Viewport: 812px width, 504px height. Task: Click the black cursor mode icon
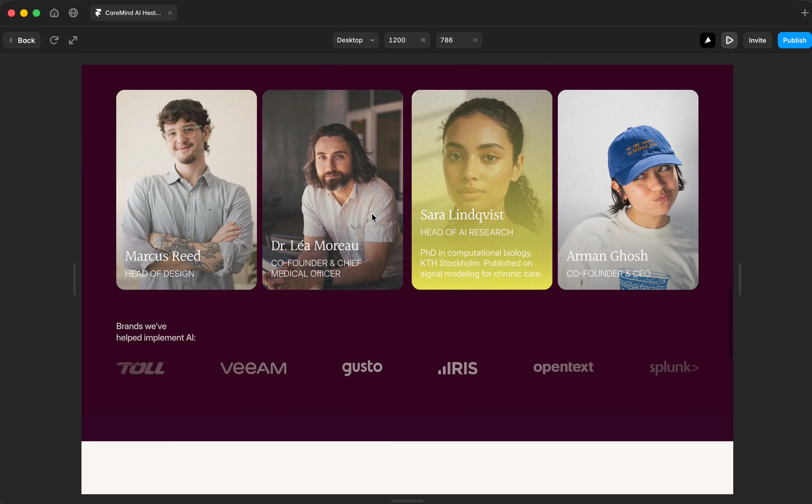[x=708, y=40]
